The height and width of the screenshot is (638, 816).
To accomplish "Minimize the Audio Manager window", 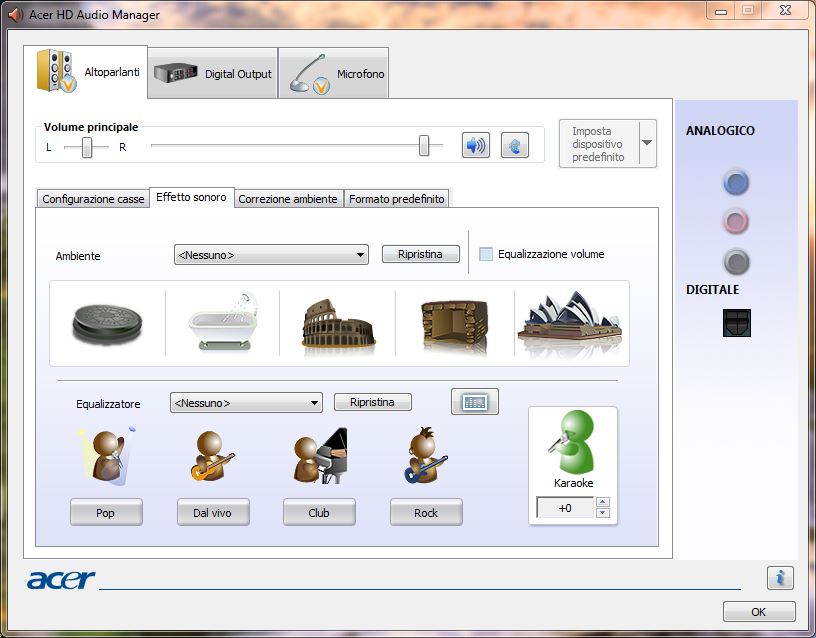I will click(721, 11).
